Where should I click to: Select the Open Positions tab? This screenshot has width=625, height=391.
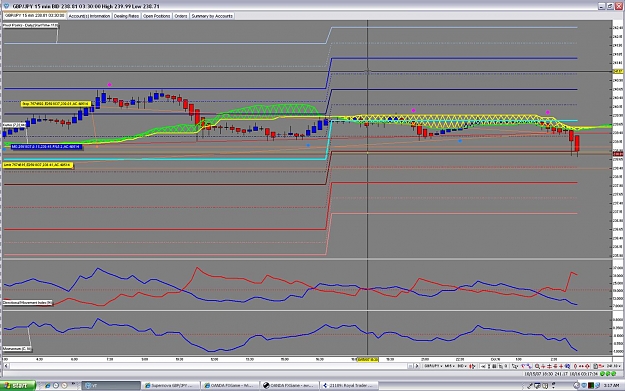(157, 16)
